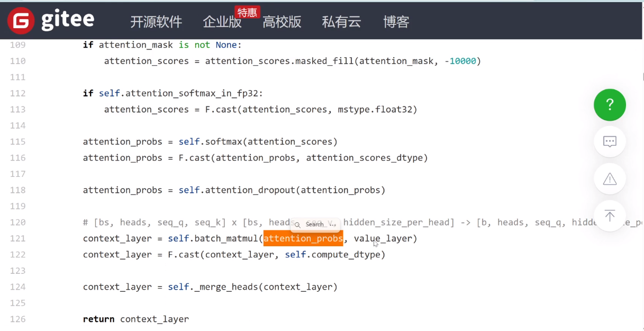Click the gitee wordmark text
644x331 pixels.
click(x=68, y=20)
